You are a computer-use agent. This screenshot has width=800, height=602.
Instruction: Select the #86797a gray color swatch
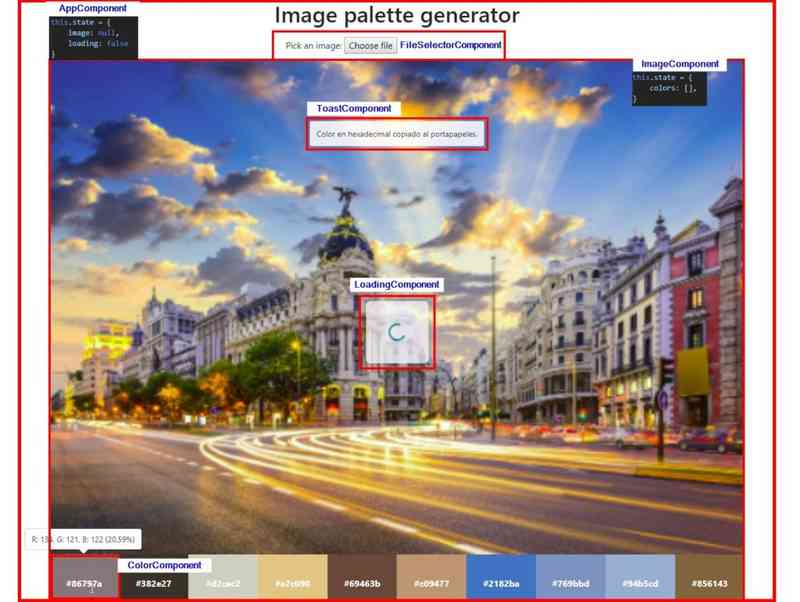click(x=85, y=577)
